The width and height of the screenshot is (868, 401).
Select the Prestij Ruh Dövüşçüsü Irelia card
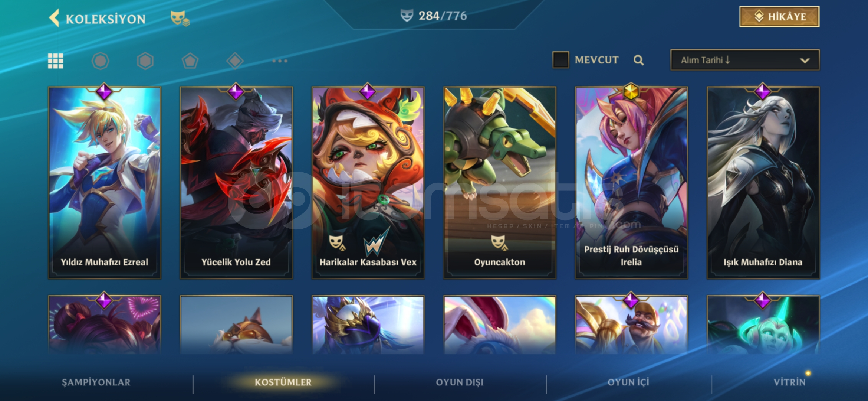tap(631, 183)
